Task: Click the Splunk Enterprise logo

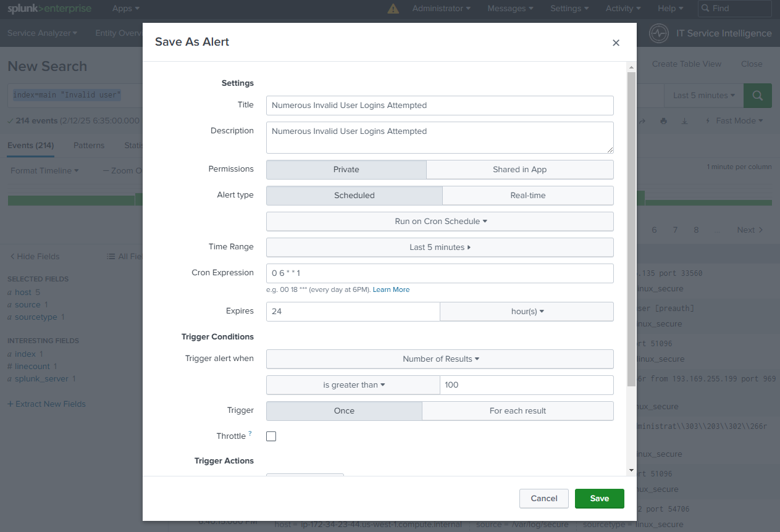Action: point(49,9)
